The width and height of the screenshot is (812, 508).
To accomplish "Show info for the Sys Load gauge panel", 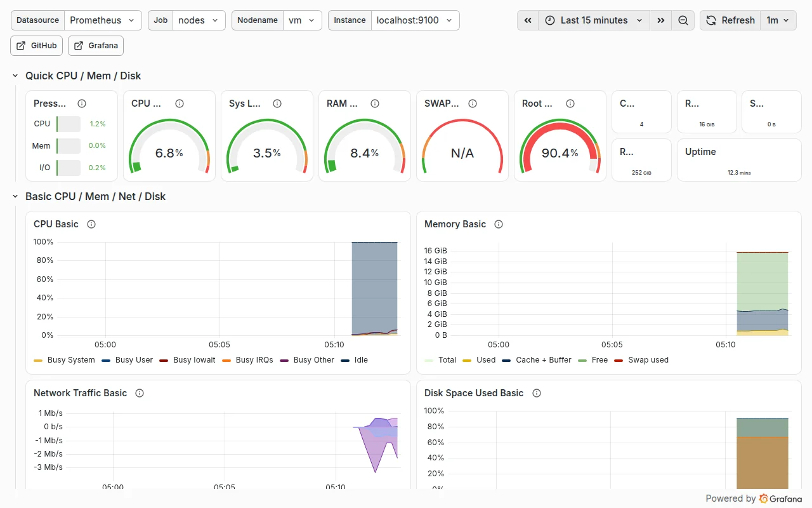I will (x=277, y=104).
